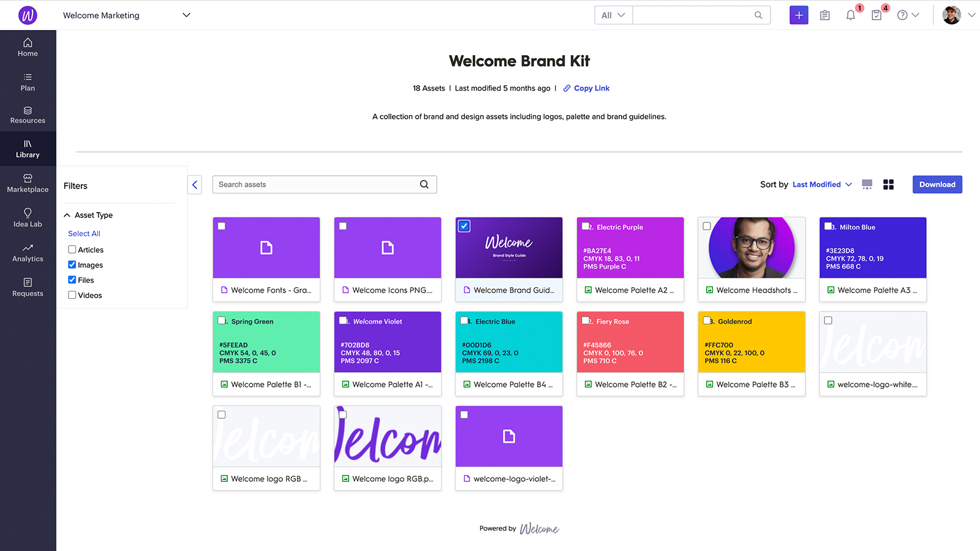
Task: Open the Milton Blue palette thumbnail
Action: pos(873,247)
